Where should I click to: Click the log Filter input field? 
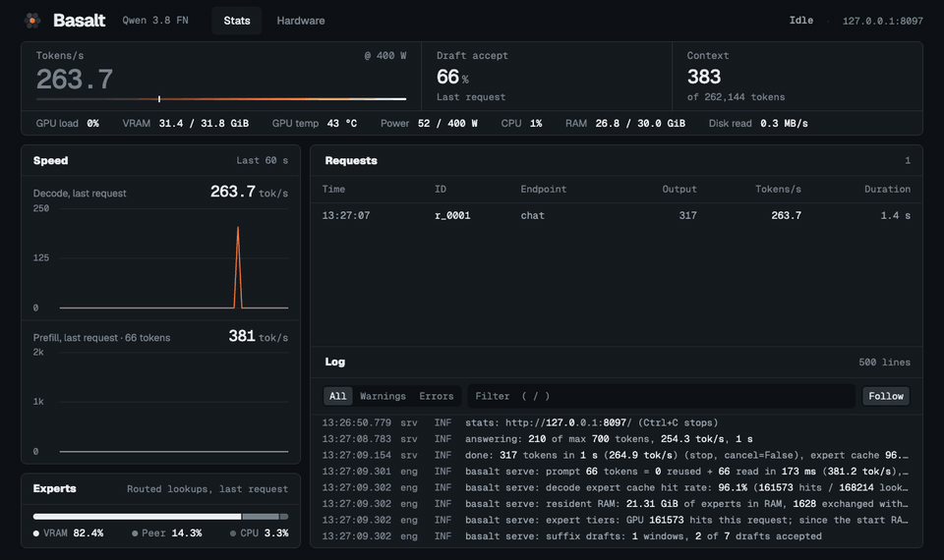coord(661,396)
